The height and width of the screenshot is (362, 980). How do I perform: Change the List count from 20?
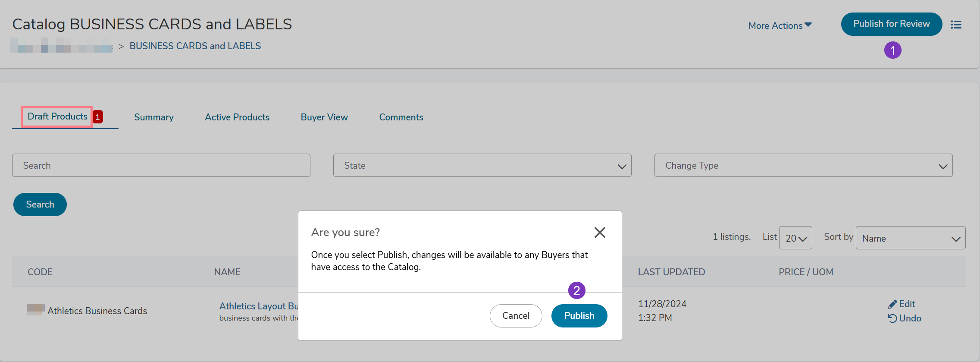click(x=795, y=238)
